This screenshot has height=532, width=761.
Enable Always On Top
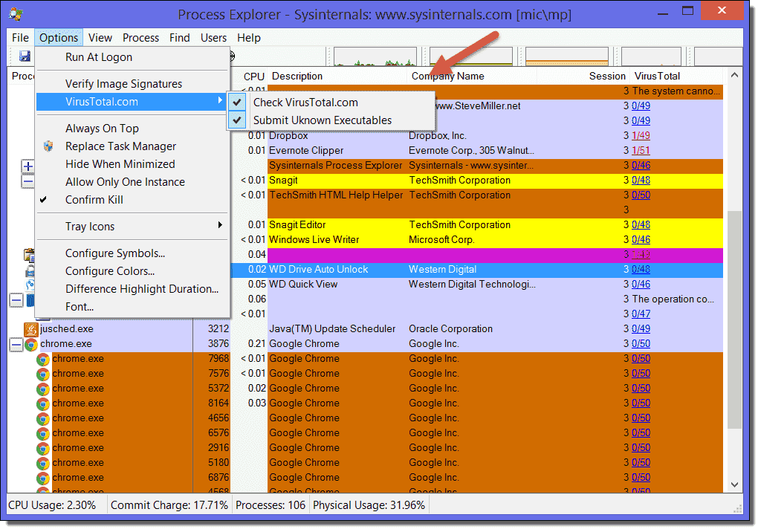(132, 128)
